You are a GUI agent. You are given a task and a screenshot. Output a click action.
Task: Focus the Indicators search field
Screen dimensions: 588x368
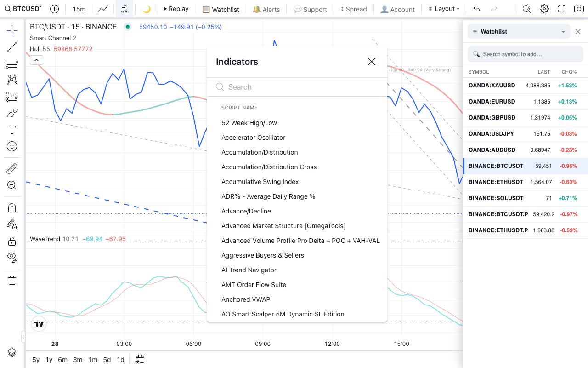[297, 87]
